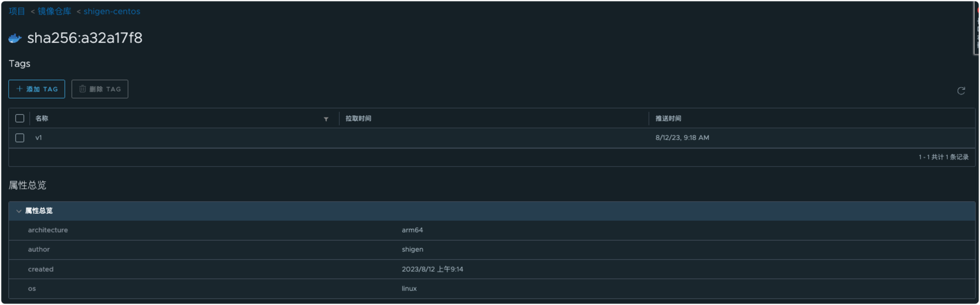Sort by 拉取时间 column header
The height and width of the screenshot is (305, 980).
358,118
